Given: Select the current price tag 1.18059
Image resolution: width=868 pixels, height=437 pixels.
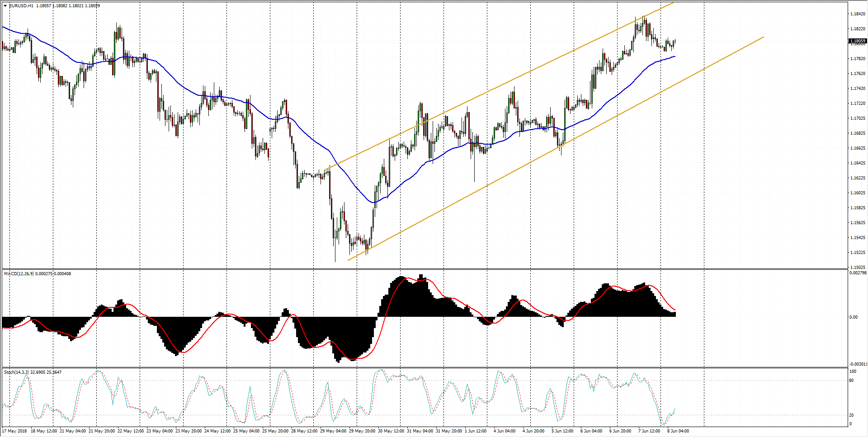Looking at the screenshot, I should 858,41.
